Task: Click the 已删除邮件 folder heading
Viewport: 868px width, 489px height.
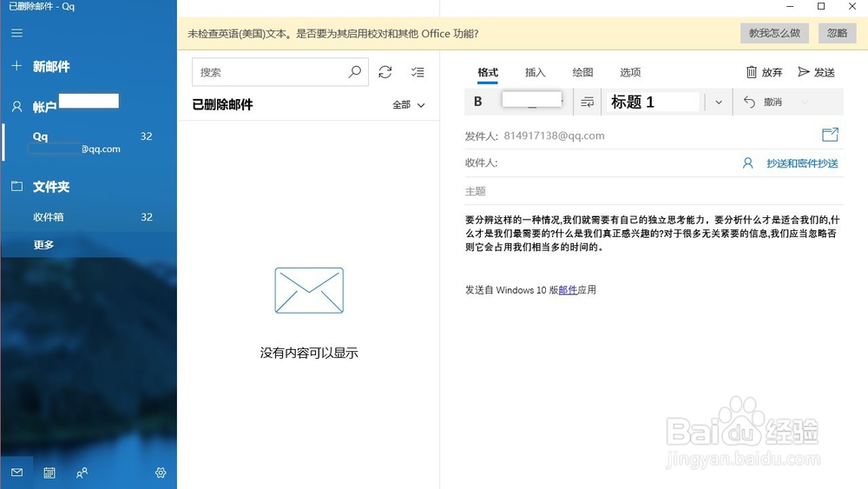Action: click(222, 105)
